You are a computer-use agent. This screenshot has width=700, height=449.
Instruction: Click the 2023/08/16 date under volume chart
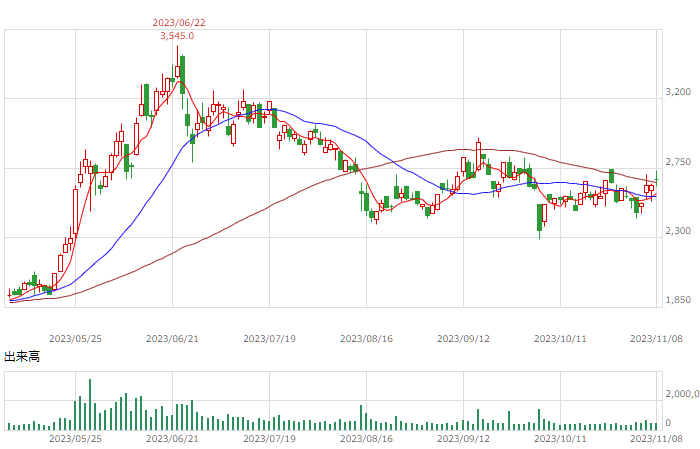pyautogui.click(x=367, y=438)
